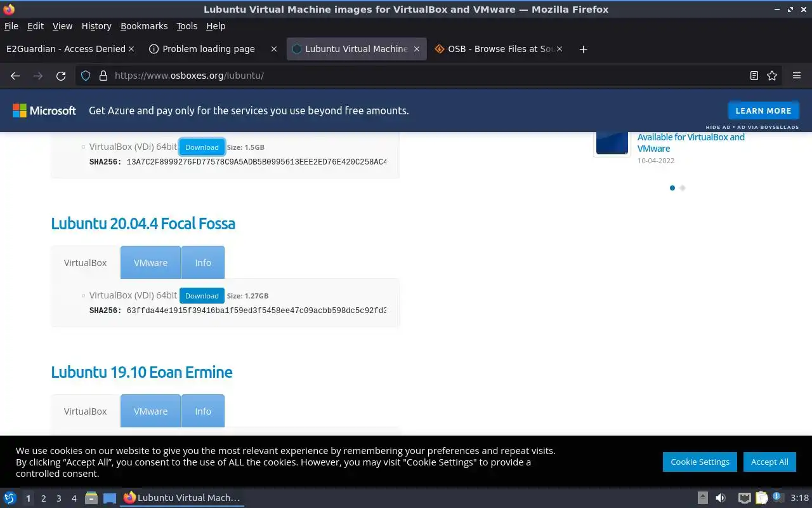Open Cookie Settings

pyautogui.click(x=700, y=462)
